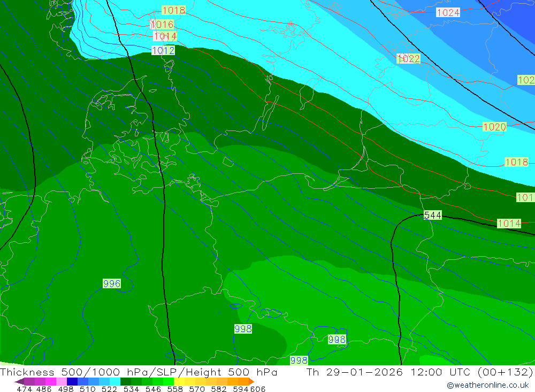This screenshot has width=535, height=392.
Task: Click the 1018 label below the 1020 label
Action: [x=516, y=162]
